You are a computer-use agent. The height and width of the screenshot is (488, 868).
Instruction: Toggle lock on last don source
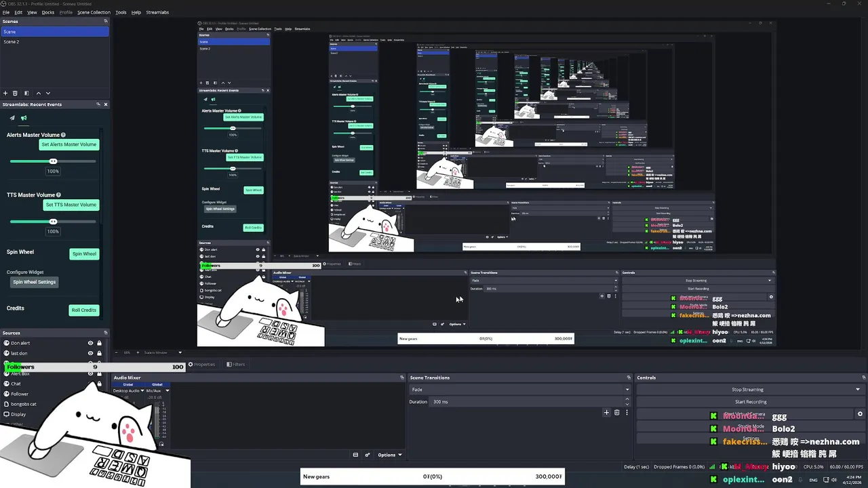[x=99, y=353]
